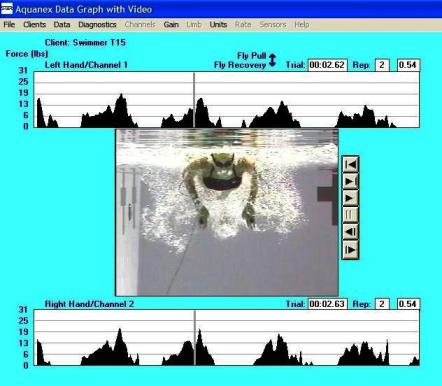This screenshot has width=442, height=386.
Task: Click the skip-to-start video button
Action: (x=350, y=164)
